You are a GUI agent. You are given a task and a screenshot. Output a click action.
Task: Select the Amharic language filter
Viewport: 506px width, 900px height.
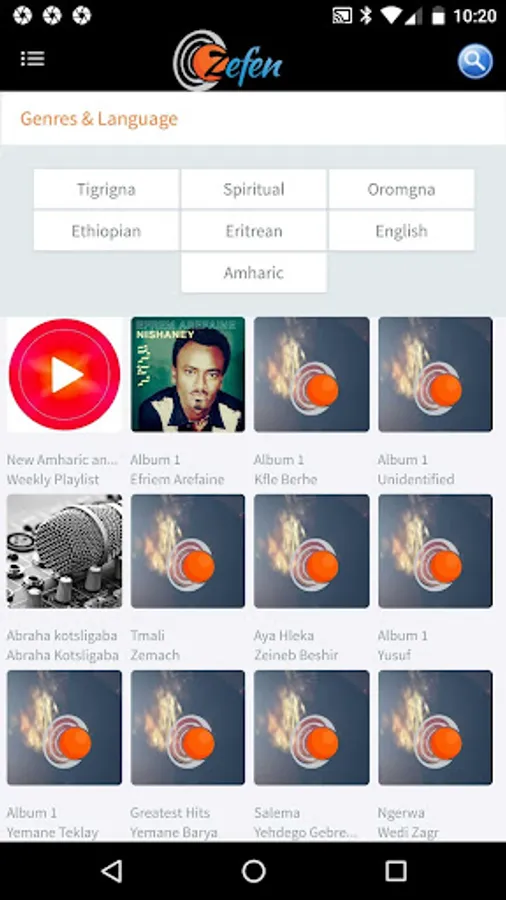[254, 273]
